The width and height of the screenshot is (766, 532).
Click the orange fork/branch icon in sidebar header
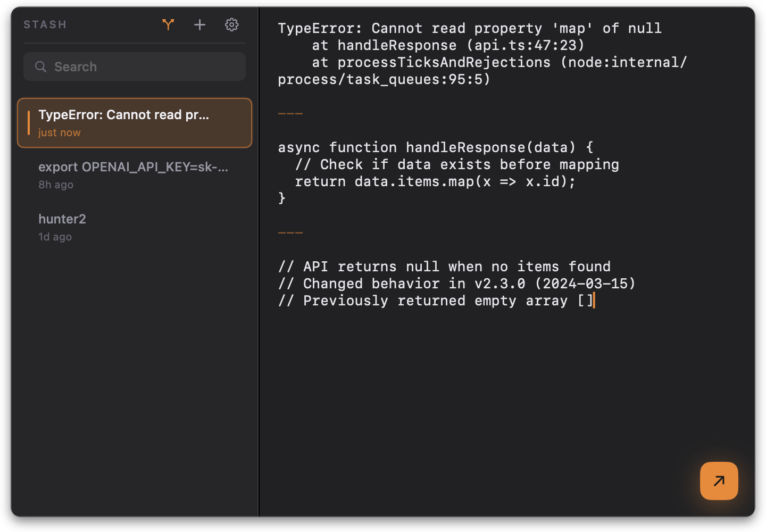click(x=168, y=24)
